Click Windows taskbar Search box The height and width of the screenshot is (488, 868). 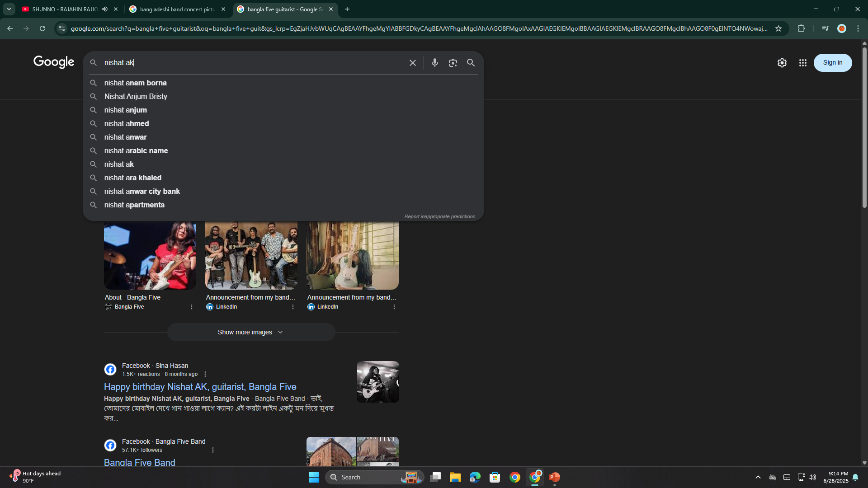point(374,477)
